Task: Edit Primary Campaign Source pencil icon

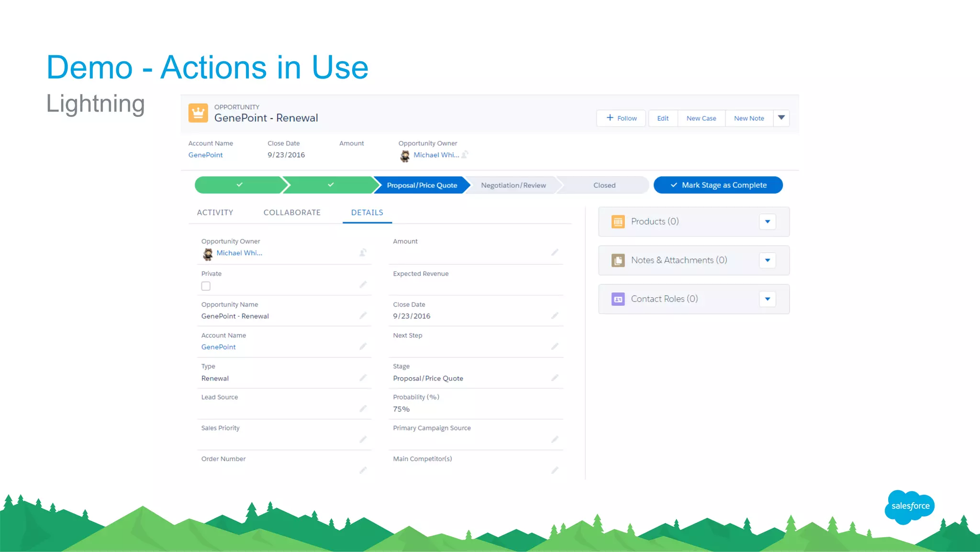Action: click(x=555, y=439)
